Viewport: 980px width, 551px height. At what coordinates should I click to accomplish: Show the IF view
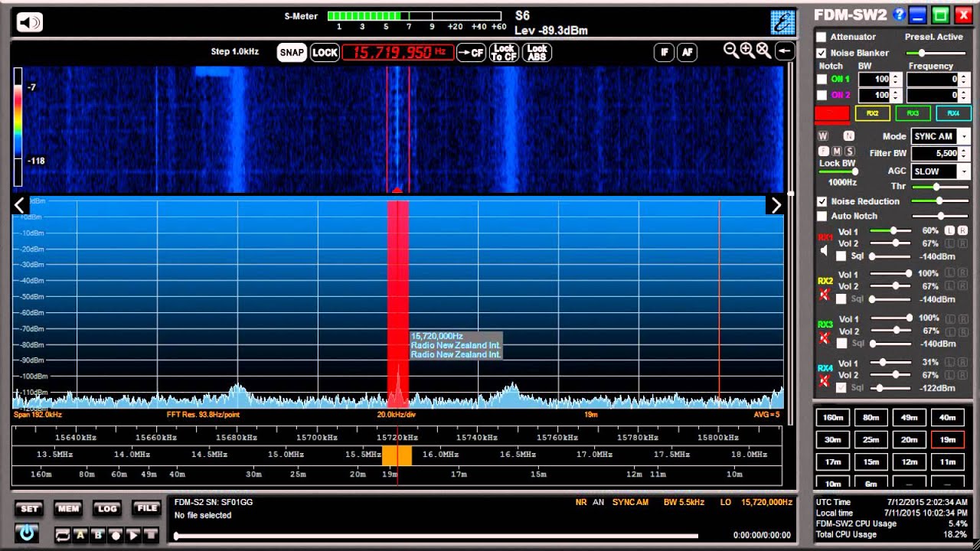(664, 52)
